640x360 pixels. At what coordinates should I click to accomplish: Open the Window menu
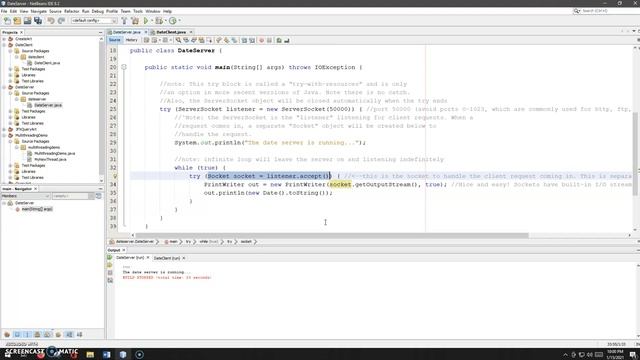click(153, 11)
